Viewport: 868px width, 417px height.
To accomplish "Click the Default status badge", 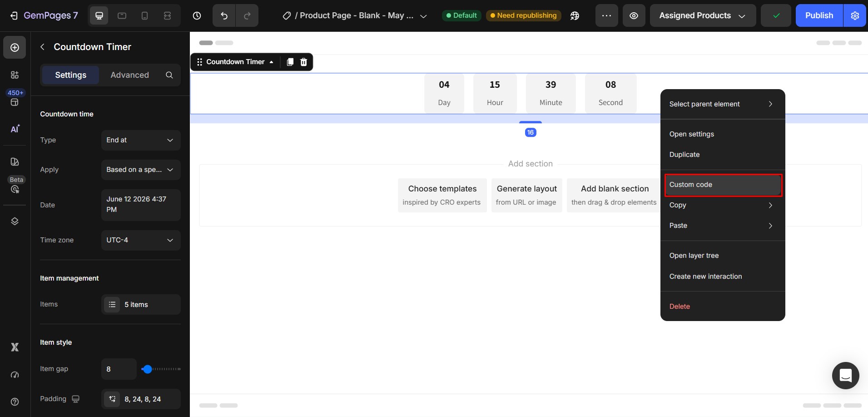I will point(461,15).
